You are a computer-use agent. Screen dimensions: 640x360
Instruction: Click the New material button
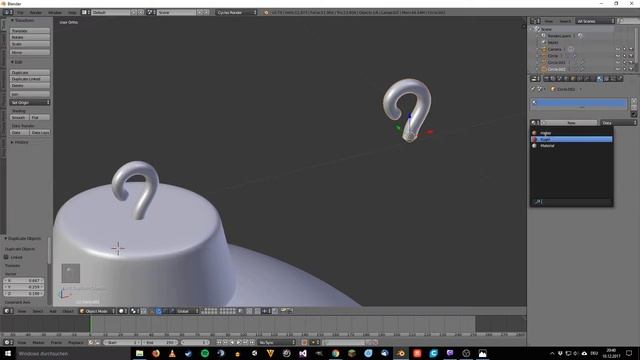571,122
